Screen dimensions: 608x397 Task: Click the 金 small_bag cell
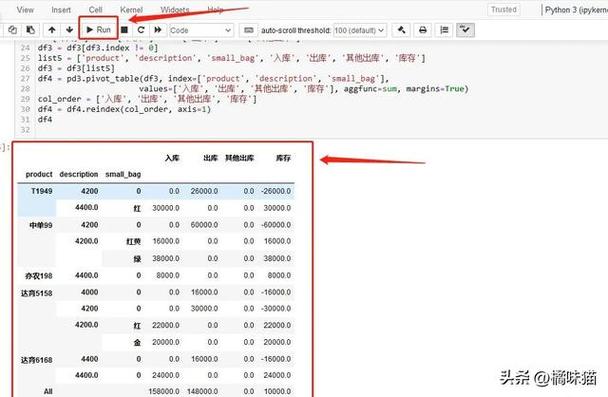(x=137, y=342)
